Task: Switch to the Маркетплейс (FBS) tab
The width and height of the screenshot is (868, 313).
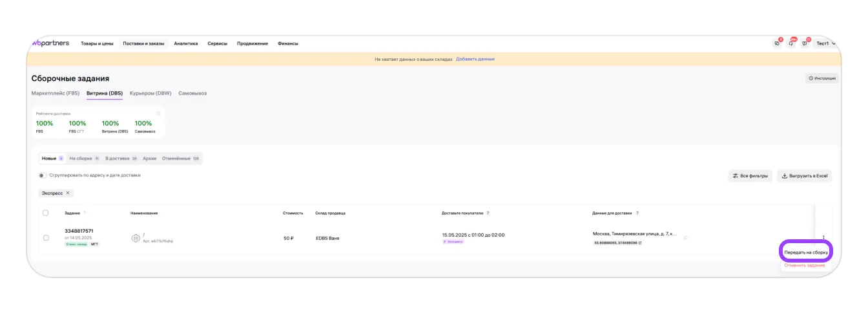Action: pos(56,93)
